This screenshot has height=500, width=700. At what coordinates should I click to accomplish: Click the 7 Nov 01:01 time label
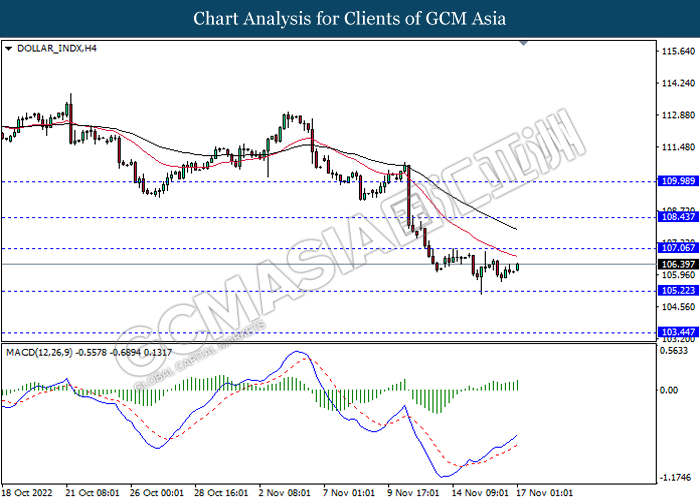pyautogui.click(x=349, y=493)
